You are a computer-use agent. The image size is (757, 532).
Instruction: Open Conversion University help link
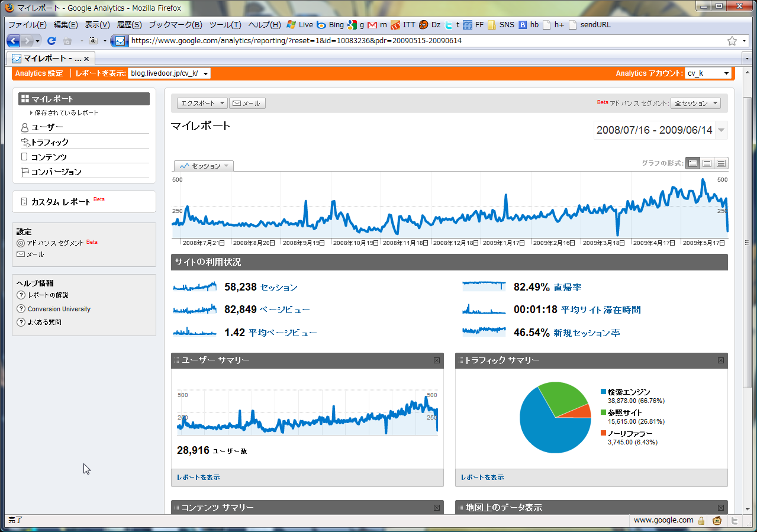59,309
